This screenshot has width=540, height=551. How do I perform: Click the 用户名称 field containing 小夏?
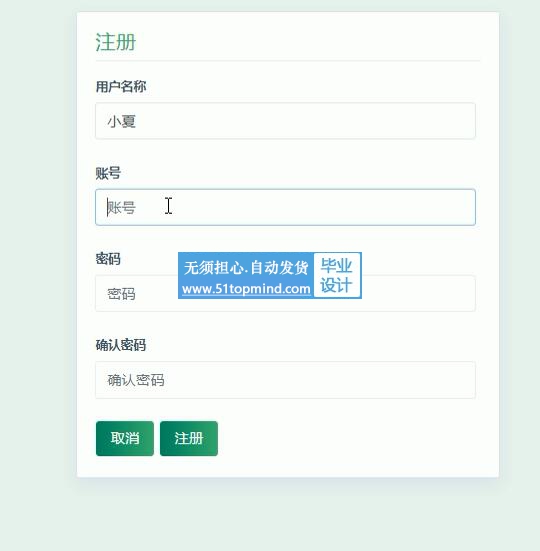285,121
